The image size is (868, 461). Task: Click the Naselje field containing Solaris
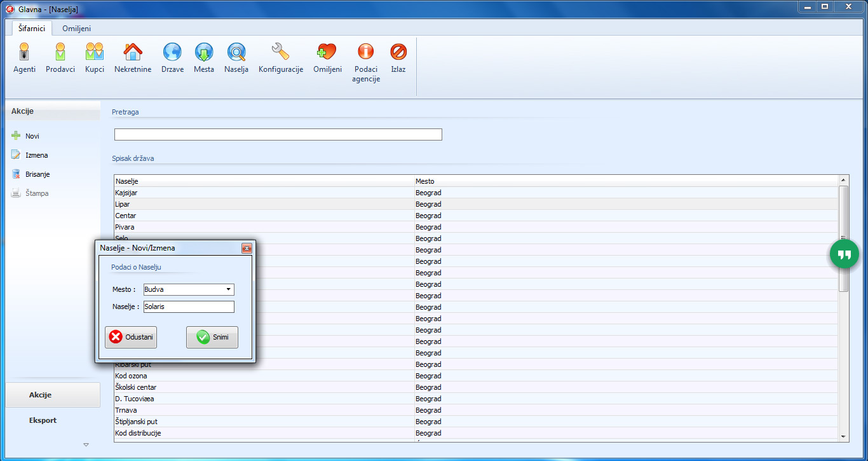[189, 307]
